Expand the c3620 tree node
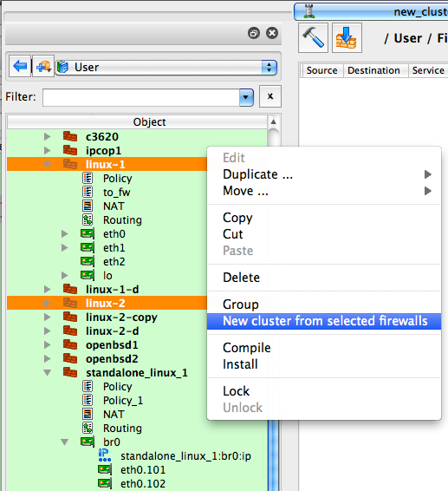Screen dimensions: 448x491 click(48, 136)
